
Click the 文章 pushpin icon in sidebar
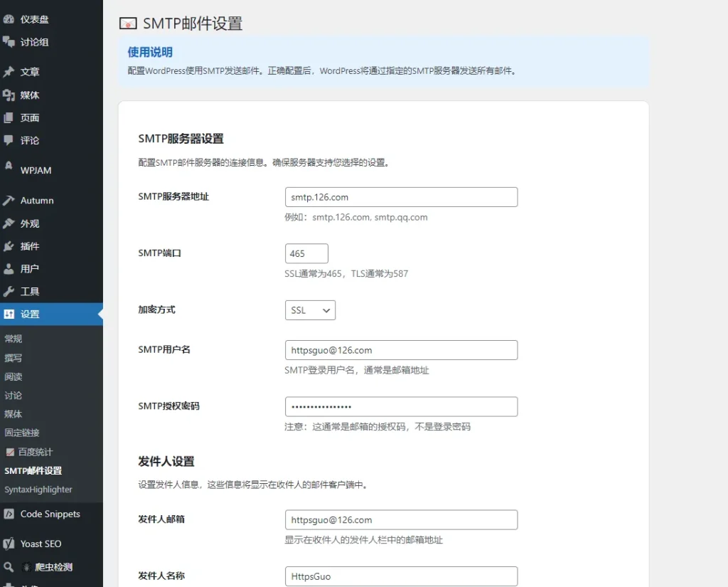pyautogui.click(x=9, y=72)
